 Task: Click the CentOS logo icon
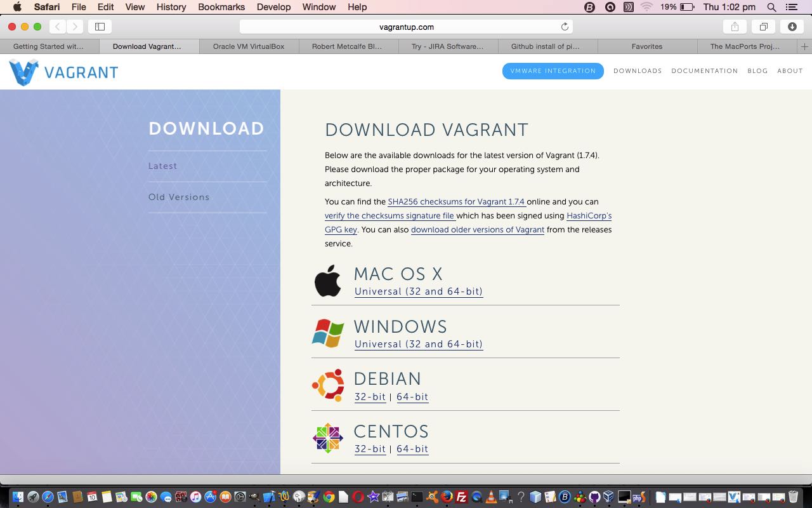coord(328,438)
